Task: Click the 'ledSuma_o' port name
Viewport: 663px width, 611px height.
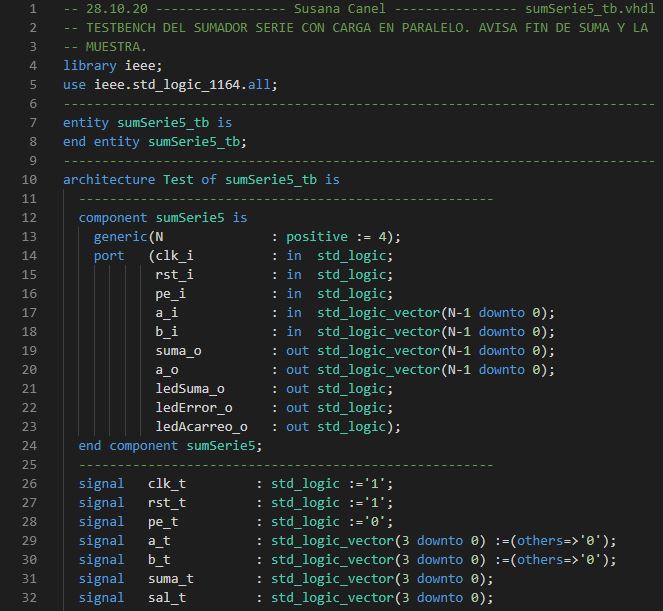Action: coord(190,389)
